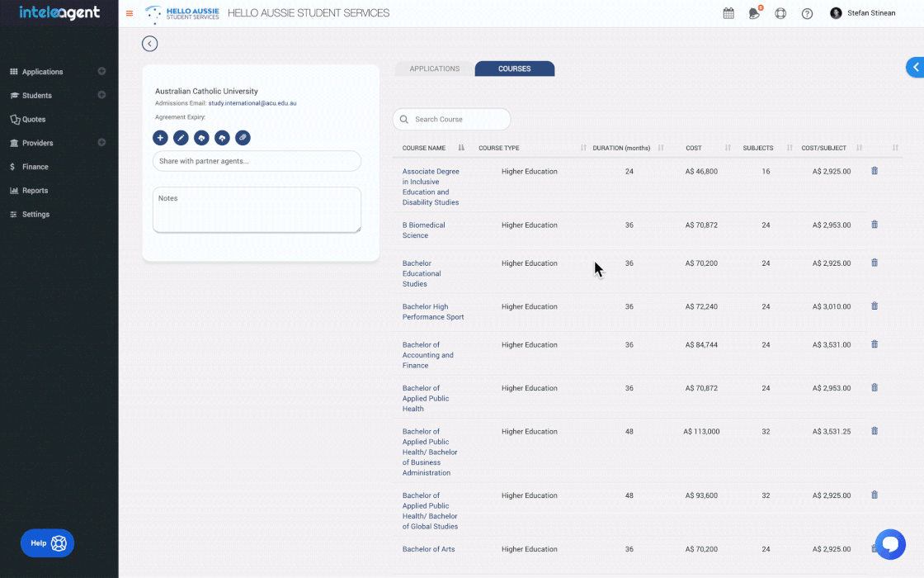Viewport: 924px width, 578px height.
Task: Open the calendar icon in the header
Action: tap(728, 13)
